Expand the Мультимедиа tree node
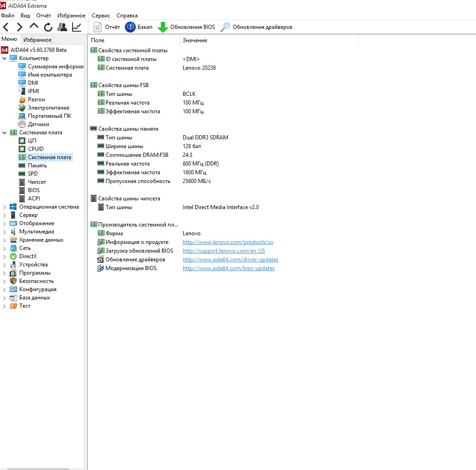Screen dimensions: 476x470 click(x=4, y=232)
